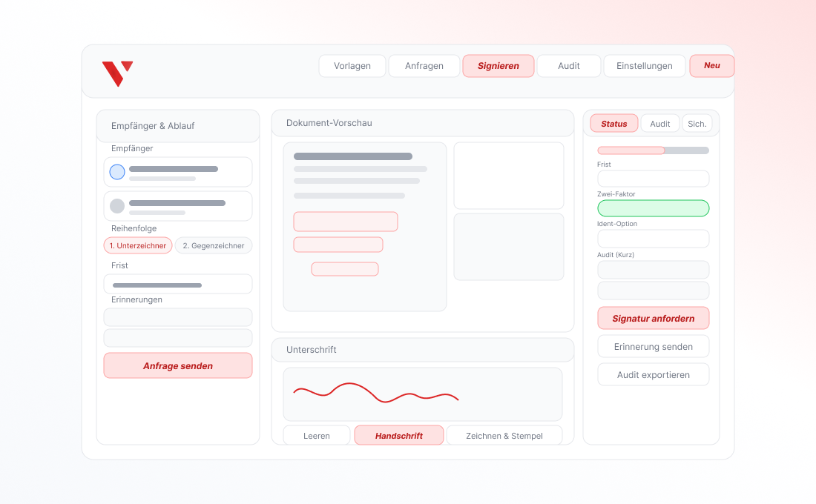Open the Vorlagen tab
Screen dimensions: 816x504
pyautogui.click(x=352, y=66)
